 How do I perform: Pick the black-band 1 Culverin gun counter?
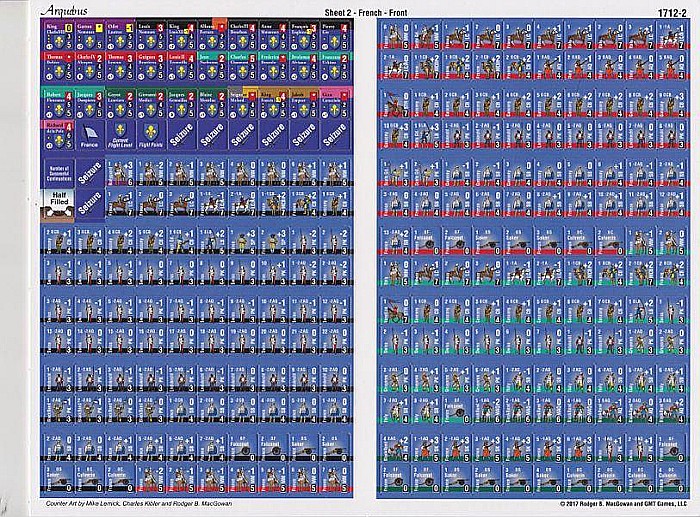tap(90, 478)
